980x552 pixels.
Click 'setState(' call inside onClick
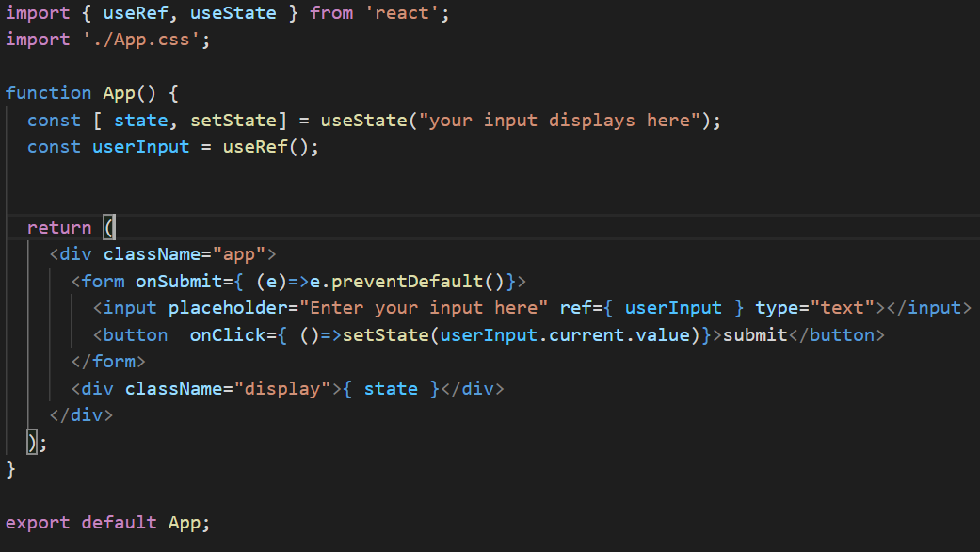pos(391,335)
